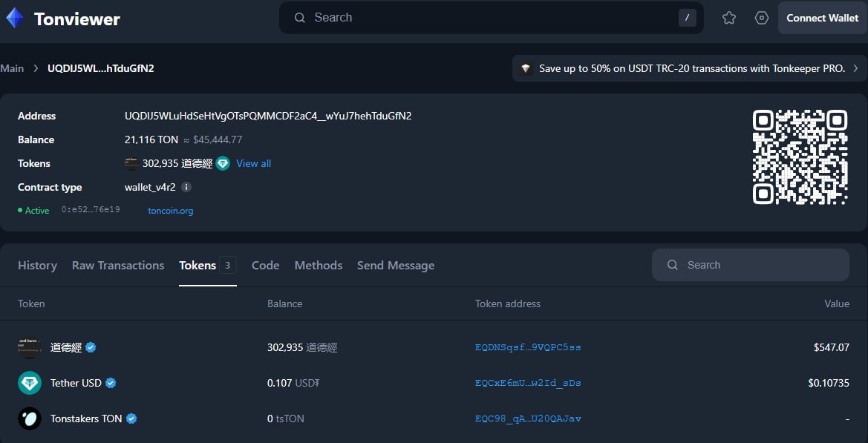Open token address EQDNSqsf…9VQPC5ss
The height and width of the screenshot is (443, 868).
(x=528, y=347)
